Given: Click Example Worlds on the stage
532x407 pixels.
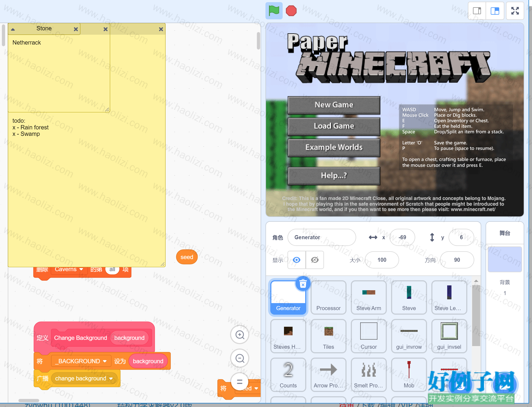Looking at the screenshot, I should point(334,147).
